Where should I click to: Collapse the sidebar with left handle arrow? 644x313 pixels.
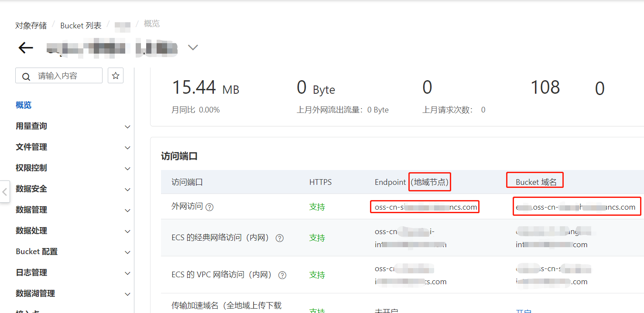tap(5, 191)
